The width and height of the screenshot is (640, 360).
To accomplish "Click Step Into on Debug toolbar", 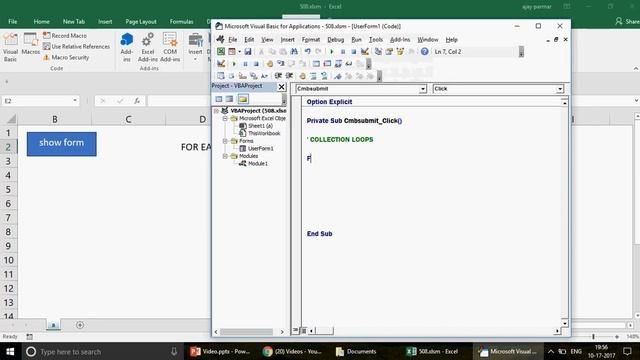I will click(x=280, y=64).
